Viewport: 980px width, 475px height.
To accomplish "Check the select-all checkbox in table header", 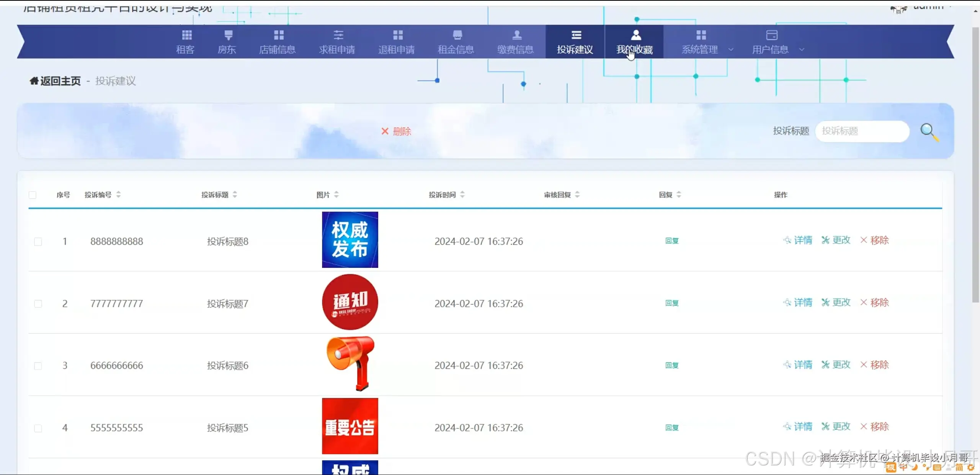I will (x=33, y=195).
